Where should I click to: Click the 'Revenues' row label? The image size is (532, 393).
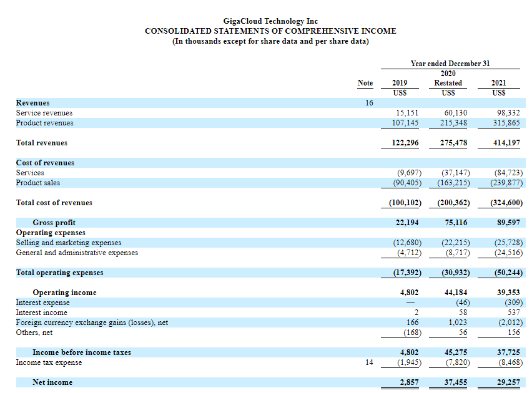click(32, 103)
